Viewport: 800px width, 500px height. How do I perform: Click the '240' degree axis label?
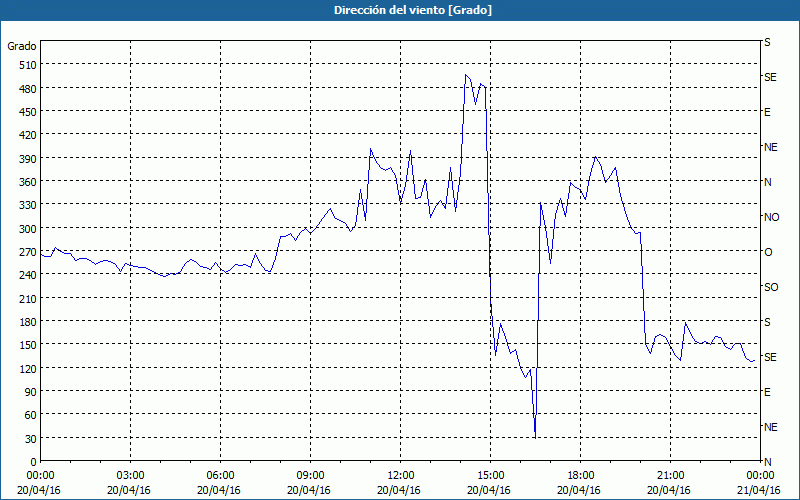pyautogui.click(x=28, y=276)
